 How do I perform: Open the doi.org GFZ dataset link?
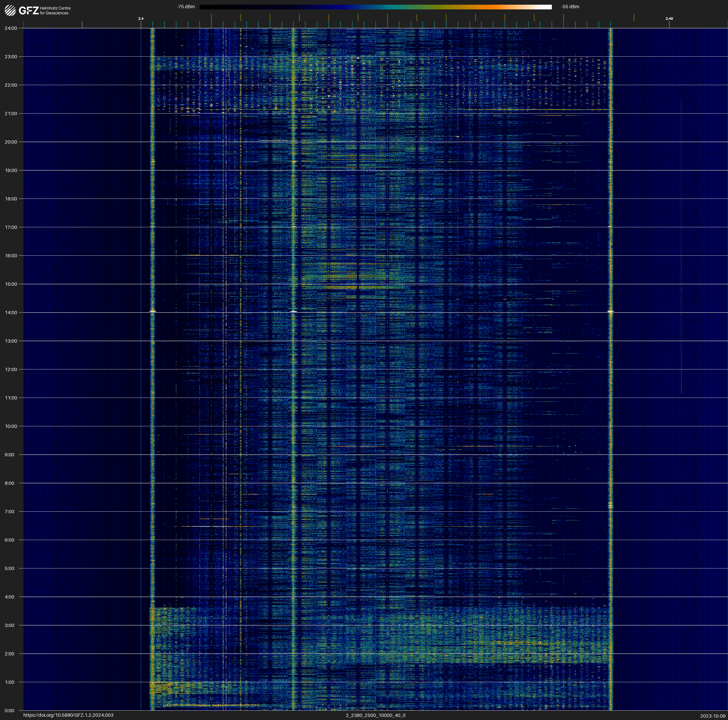pos(68,715)
